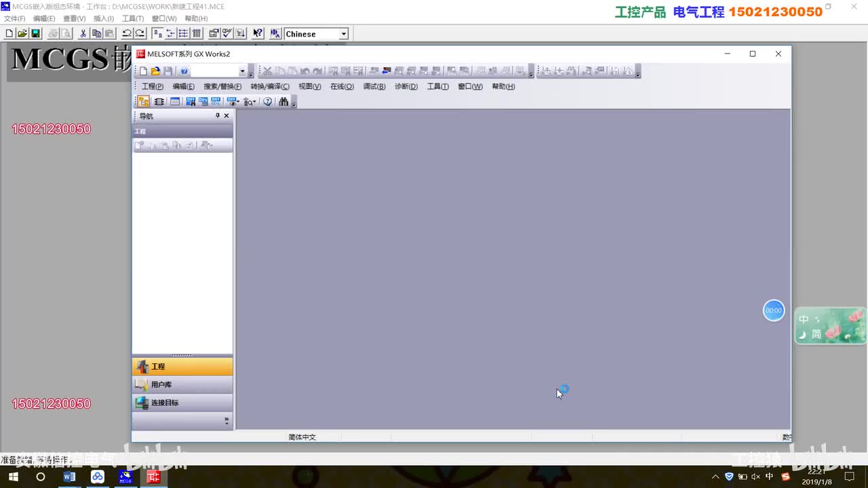The height and width of the screenshot is (488, 868).
Task: Click redo arrow in MCGS toolbar
Action: tap(140, 34)
